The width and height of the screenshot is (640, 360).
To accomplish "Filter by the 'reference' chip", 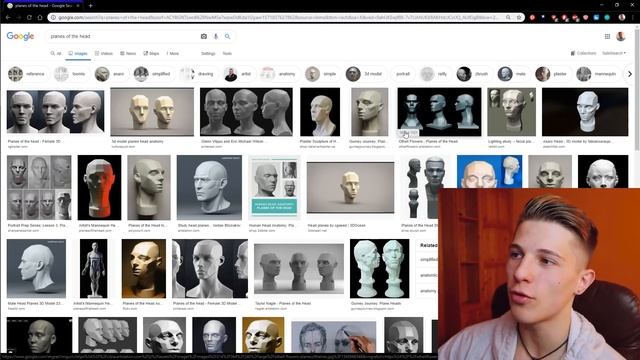I will point(27,74).
